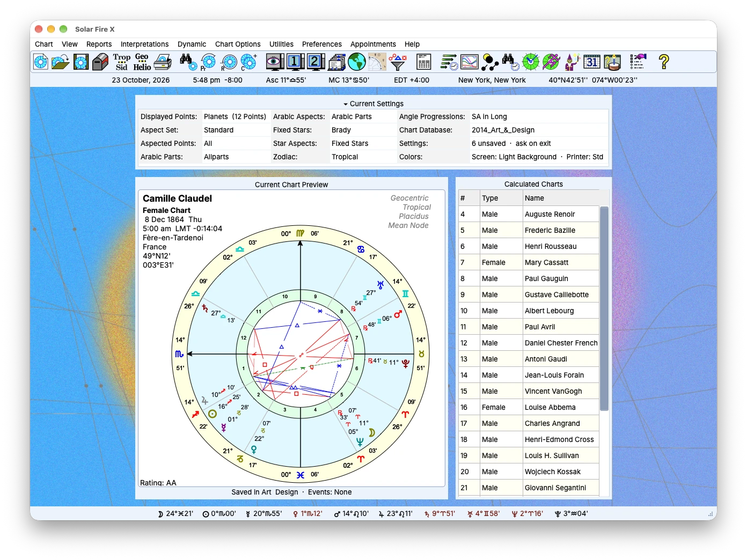The width and height of the screenshot is (747, 560).
Task: Open the Dynamic menu
Action: (x=192, y=44)
